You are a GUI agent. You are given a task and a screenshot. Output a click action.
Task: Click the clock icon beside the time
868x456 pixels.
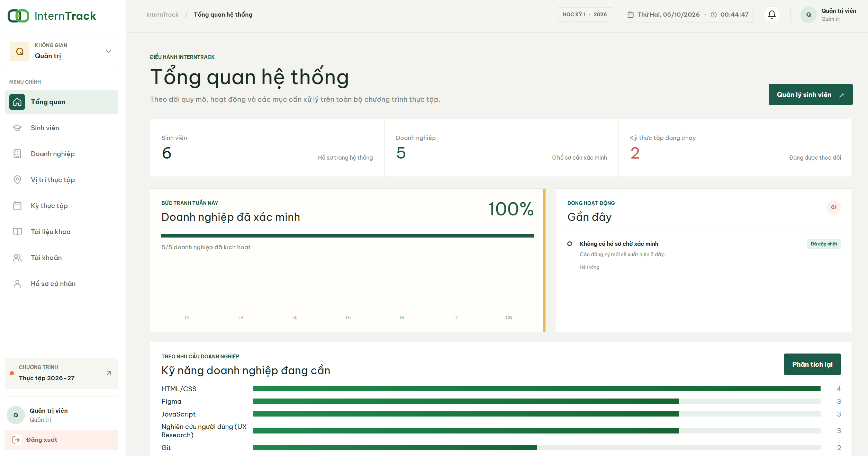[714, 15]
